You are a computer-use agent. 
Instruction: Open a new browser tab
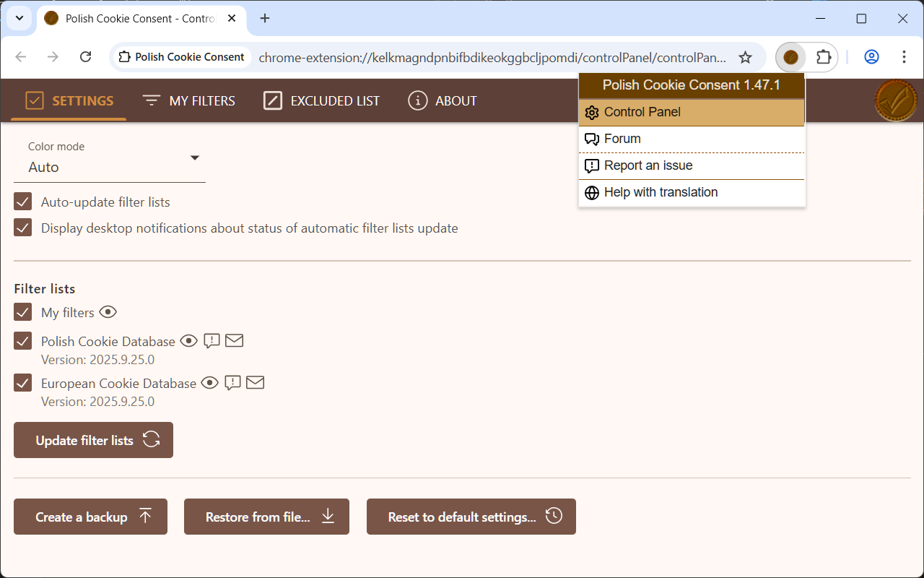click(x=265, y=18)
